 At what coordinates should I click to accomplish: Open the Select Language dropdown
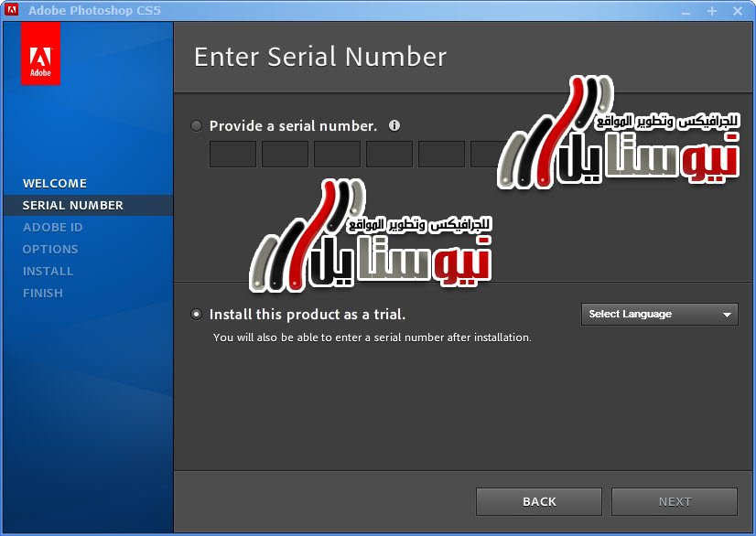click(660, 315)
